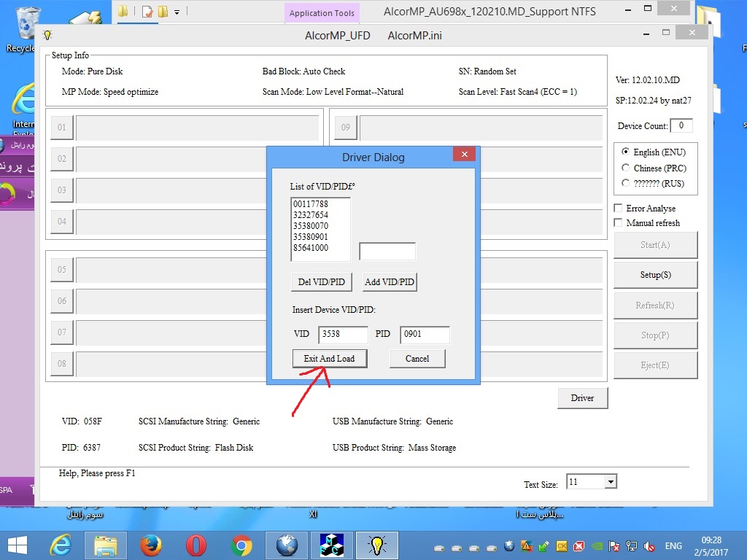747x560 pixels.
Task: Click Del VID/PID button
Action: click(x=322, y=282)
